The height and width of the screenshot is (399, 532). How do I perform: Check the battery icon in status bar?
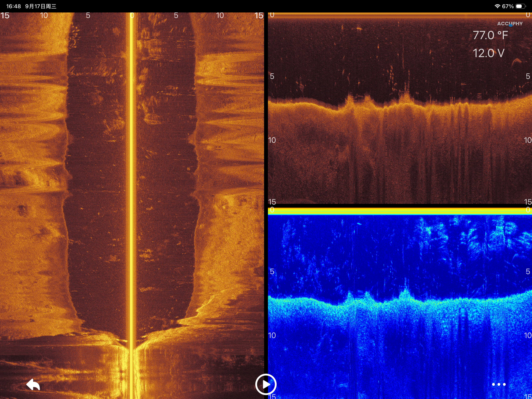[521, 6]
